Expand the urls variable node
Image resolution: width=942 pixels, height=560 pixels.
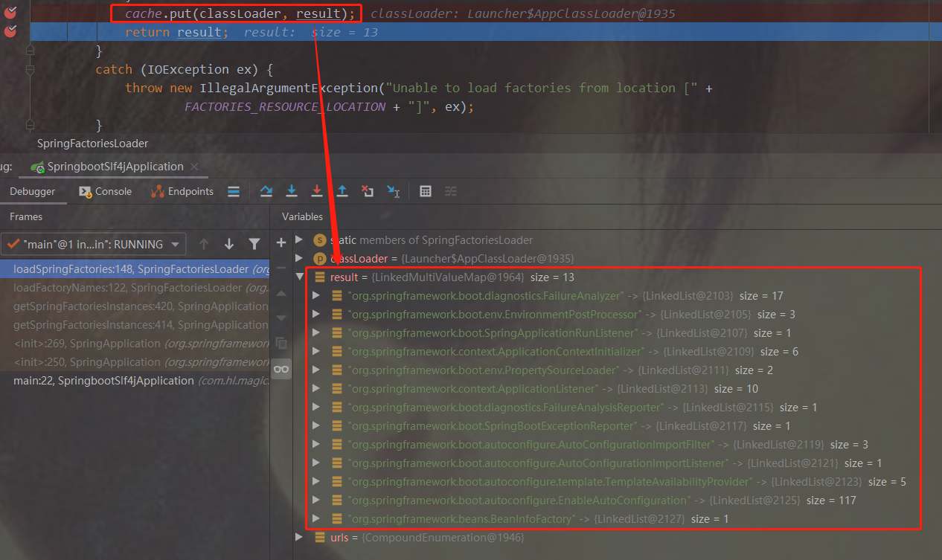pyautogui.click(x=299, y=537)
